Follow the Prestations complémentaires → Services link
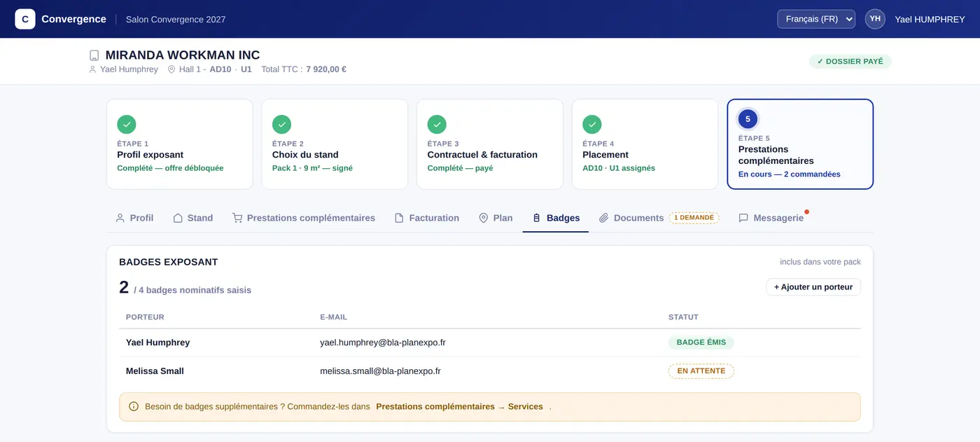The height and width of the screenshot is (442, 980). pos(459,406)
